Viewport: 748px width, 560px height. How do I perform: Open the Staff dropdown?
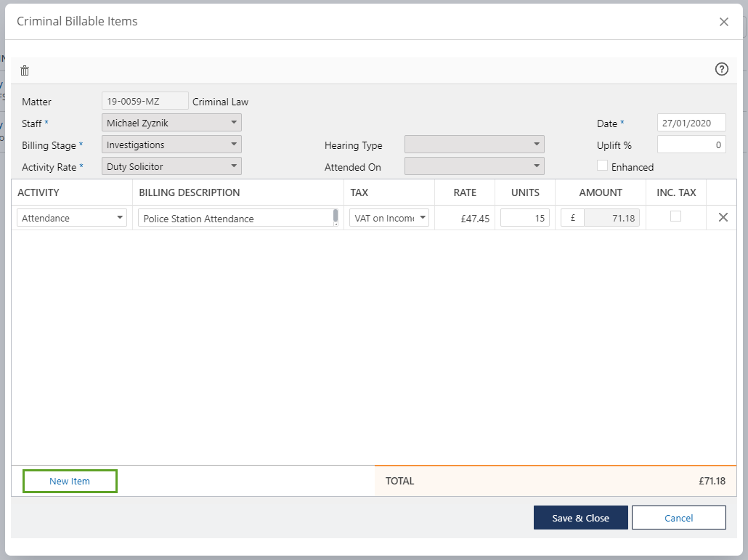click(x=171, y=123)
